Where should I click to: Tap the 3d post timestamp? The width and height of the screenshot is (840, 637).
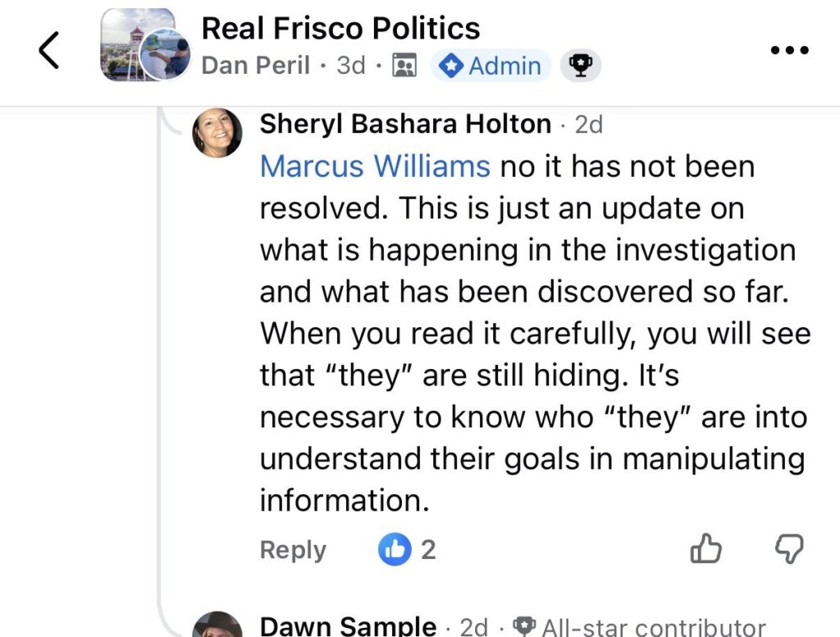(x=350, y=66)
